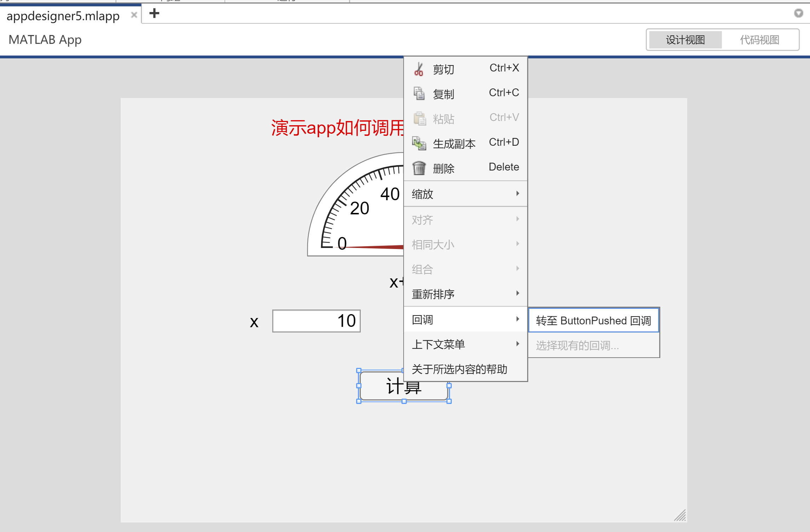Switch to Code View (代码视图)

pyautogui.click(x=759, y=40)
